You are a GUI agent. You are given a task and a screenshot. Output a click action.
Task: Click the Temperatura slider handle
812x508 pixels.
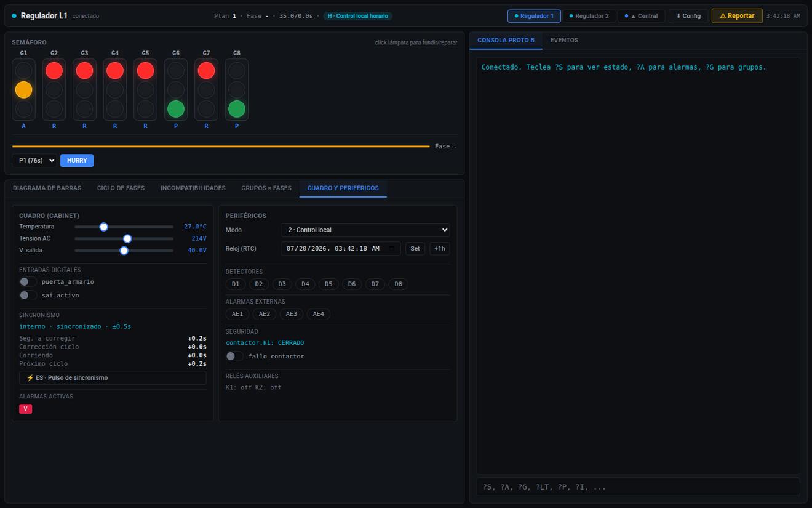click(x=104, y=227)
